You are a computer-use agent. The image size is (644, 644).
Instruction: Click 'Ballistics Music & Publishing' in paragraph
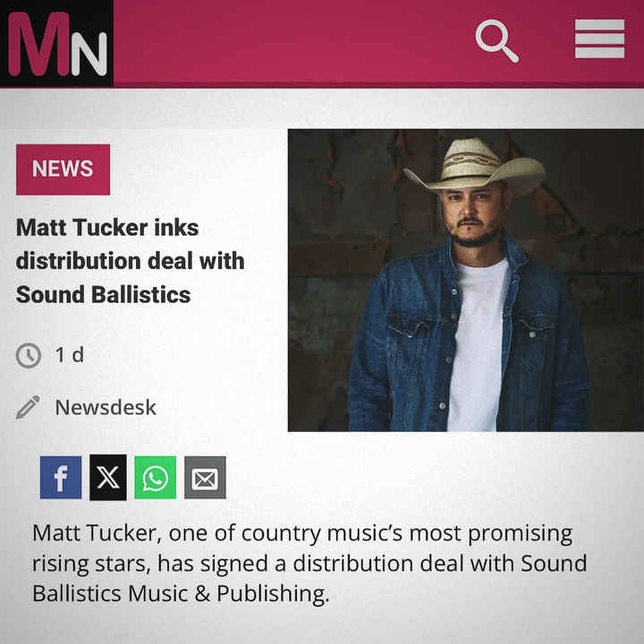181,594
